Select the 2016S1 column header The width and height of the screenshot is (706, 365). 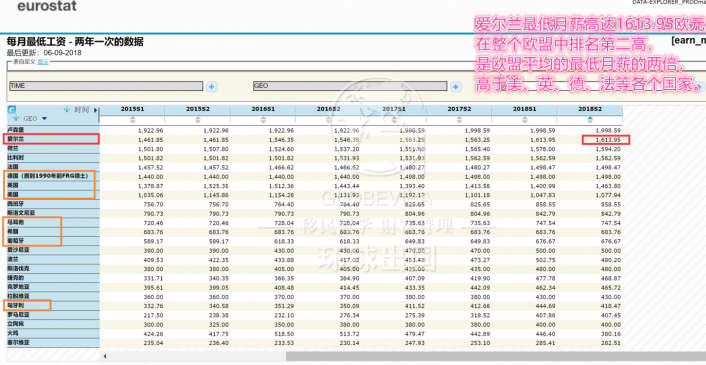pyautogui.click(x=263, y=110)
